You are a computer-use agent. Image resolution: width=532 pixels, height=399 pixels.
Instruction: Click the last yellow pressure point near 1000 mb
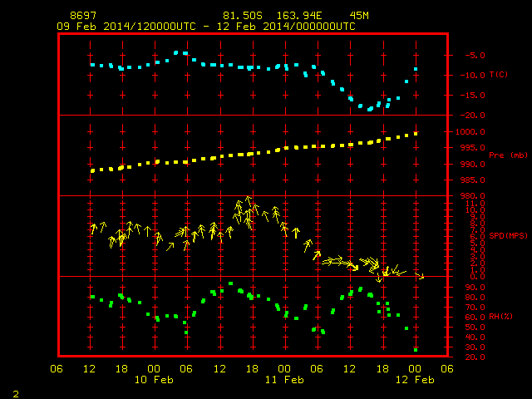[x=416, y=134]
